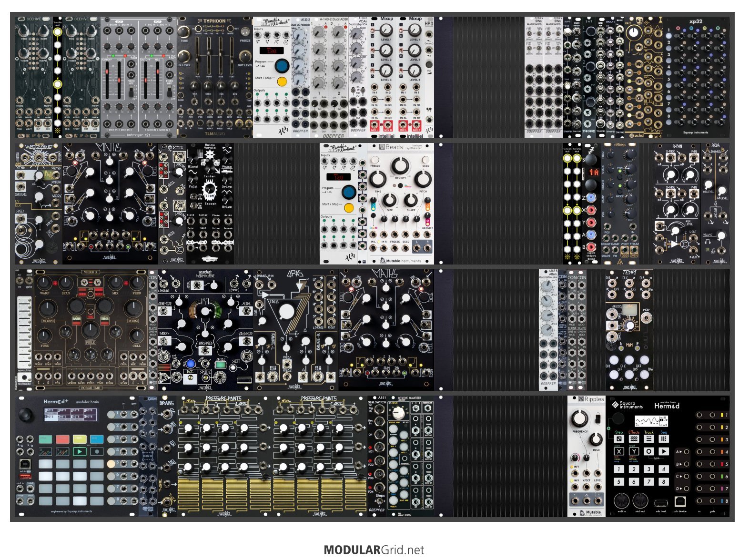Image resolution: width=749 pixels, height=560 pixels.
Task: Click the FREQ knob on the leftmost Beehive
Action: click(x=24, y=31)
